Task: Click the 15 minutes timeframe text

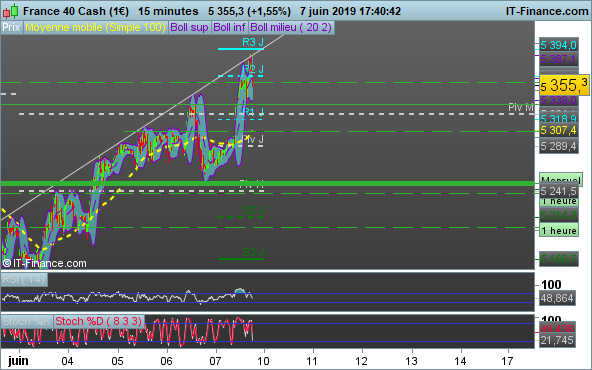Action: 168,11
